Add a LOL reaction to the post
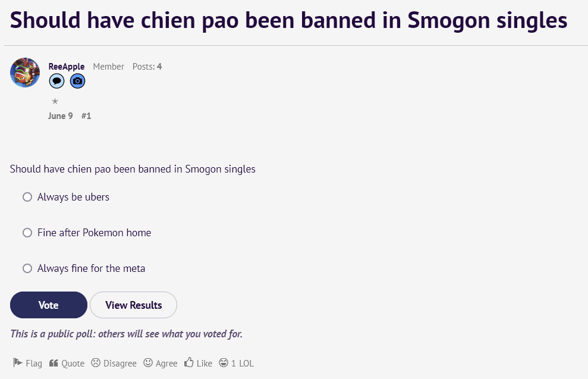588x379 pixels. pos(236,363)
